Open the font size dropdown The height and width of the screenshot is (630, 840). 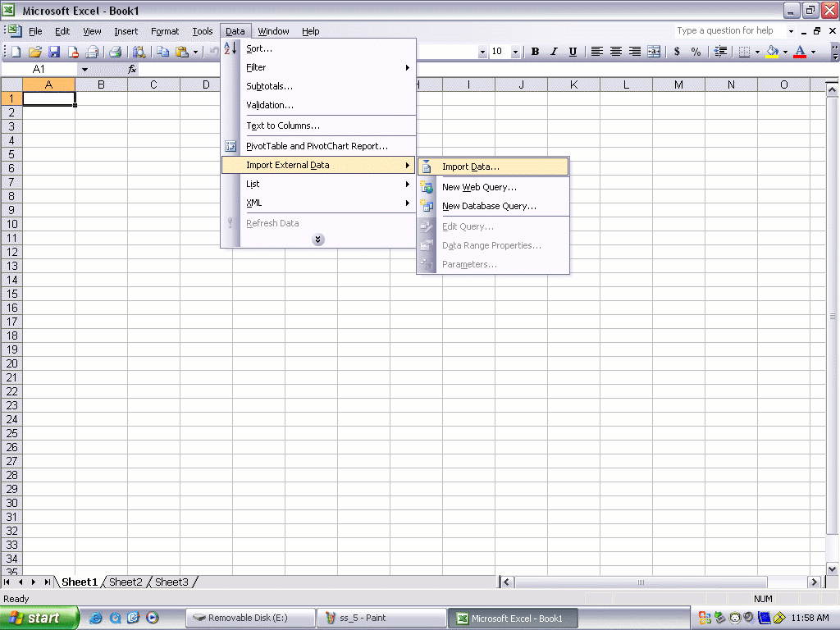[515, 52]
